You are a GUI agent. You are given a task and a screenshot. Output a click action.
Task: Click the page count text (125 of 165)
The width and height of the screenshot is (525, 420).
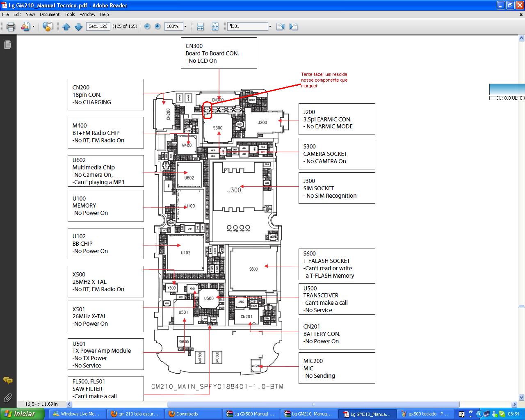tap(125, 26)
